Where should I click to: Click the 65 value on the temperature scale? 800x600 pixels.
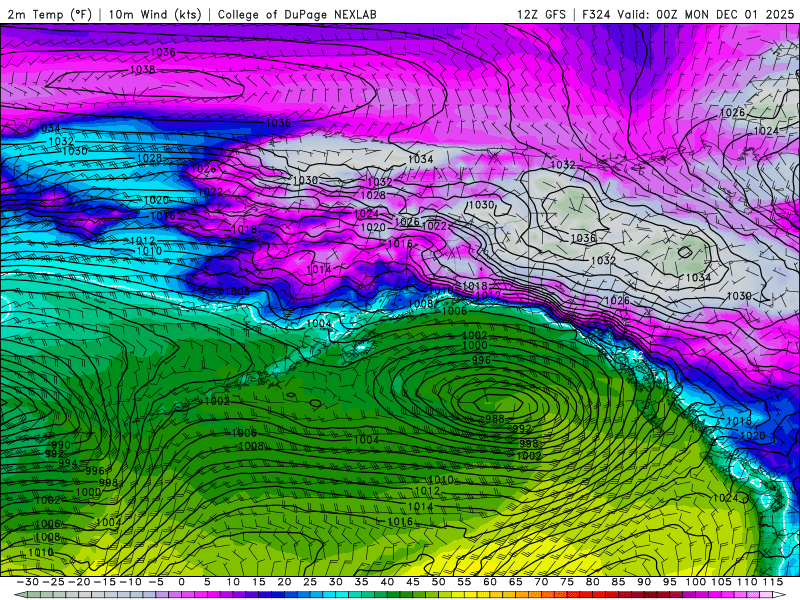(x=515, y=582)
